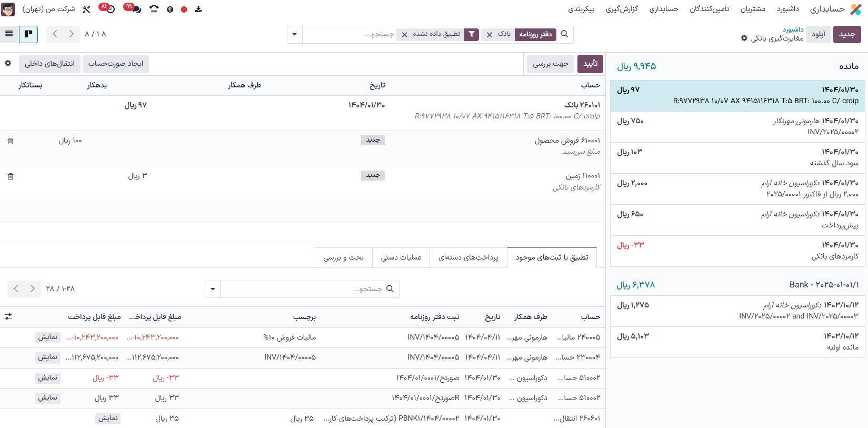Click the ایجاد صورتحساب button

[116, 64]
